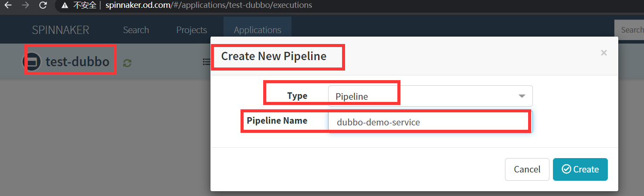The image size is (644, 196).
Task: Click the list icon beside the refresh icon
Action: [x=207, y=62]
